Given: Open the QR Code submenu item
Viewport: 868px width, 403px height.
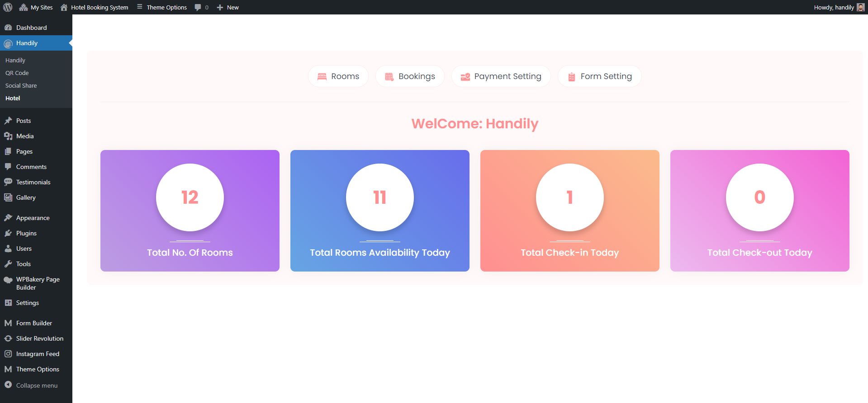Looking at the screenshot, I should [x=17, y=73].
